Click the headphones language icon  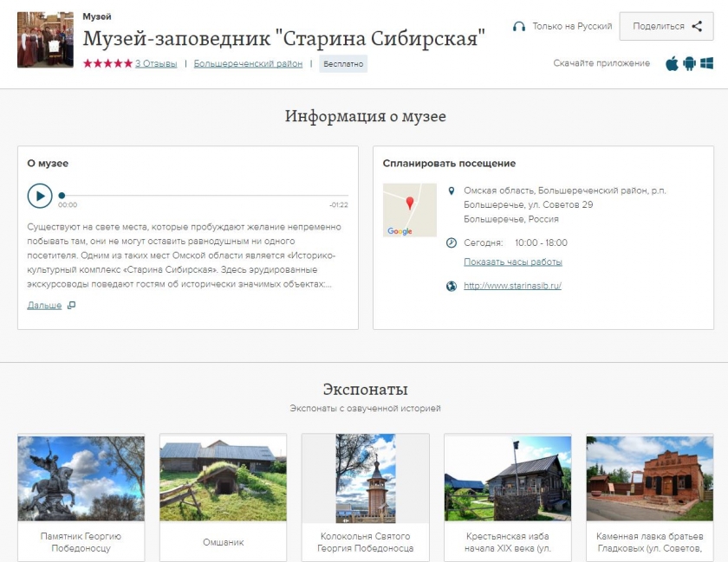point(519,27)
